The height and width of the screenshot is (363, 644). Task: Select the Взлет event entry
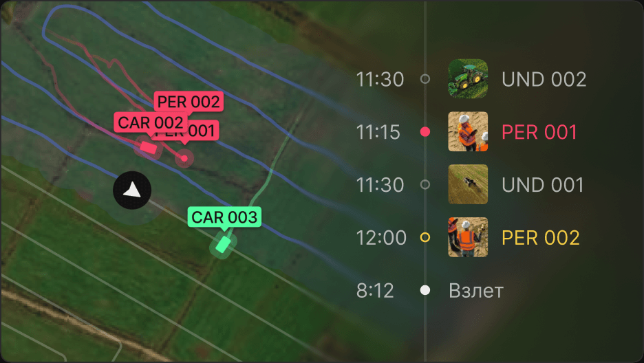point(476,291)
